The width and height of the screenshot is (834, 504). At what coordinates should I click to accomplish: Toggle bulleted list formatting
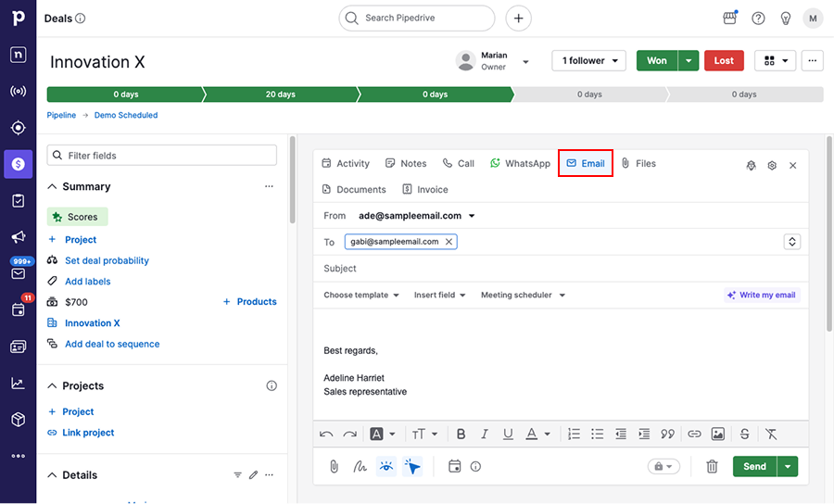598,434
